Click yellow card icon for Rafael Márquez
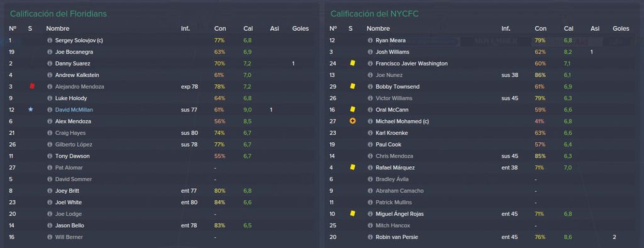This screenshot has width=644, height=248. (x=352, y=167)
